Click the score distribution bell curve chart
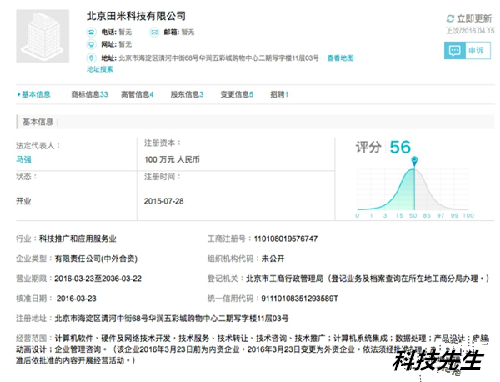 (413, 189)
